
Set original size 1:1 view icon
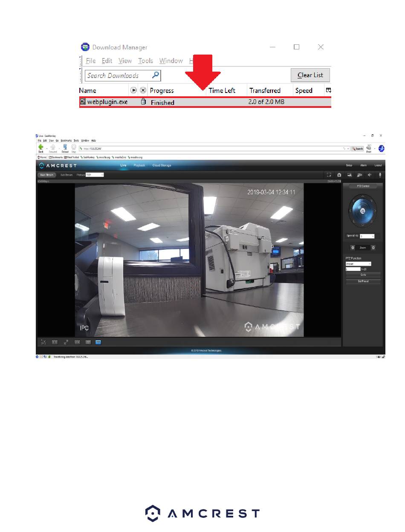point(55,342)
